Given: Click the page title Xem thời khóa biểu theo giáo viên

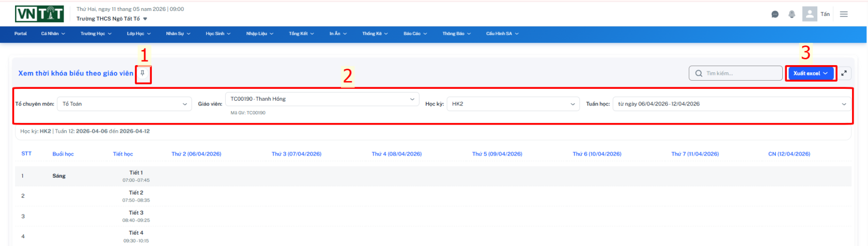Looking at the screenshot, I should pos(75,73).
